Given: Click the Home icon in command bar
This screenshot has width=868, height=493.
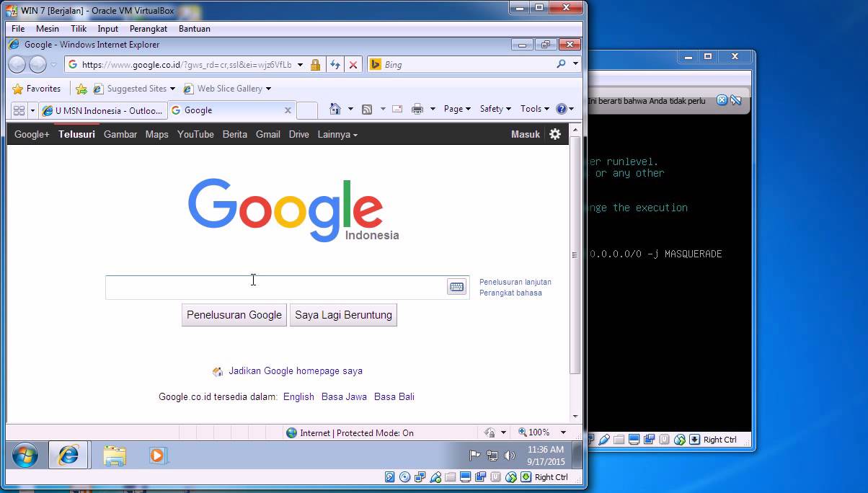Looking at the screenshot, I should tap(335, 109).
